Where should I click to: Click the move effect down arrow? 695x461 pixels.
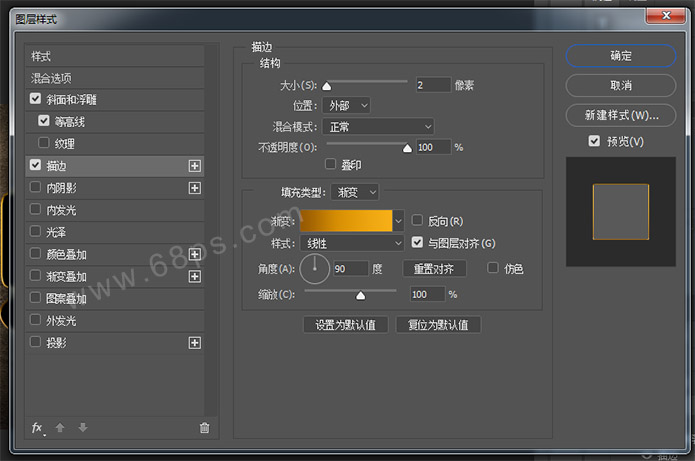point(82,427)
